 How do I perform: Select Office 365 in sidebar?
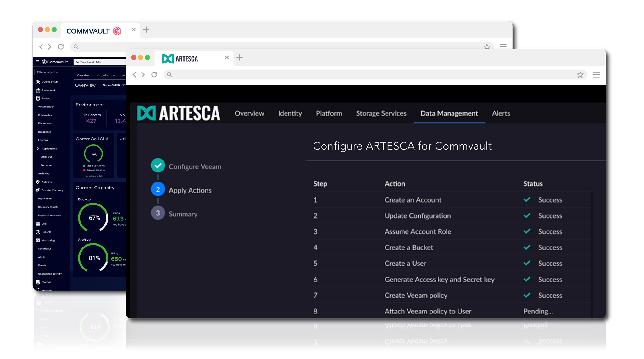pos(46,157)
